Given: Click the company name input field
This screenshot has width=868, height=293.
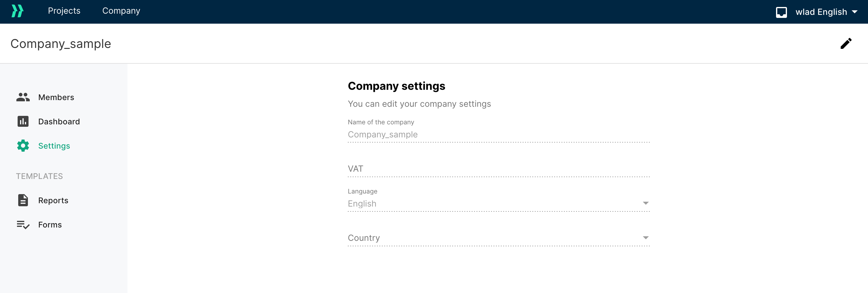Looking at the screenshot, I should click(498, 134).
